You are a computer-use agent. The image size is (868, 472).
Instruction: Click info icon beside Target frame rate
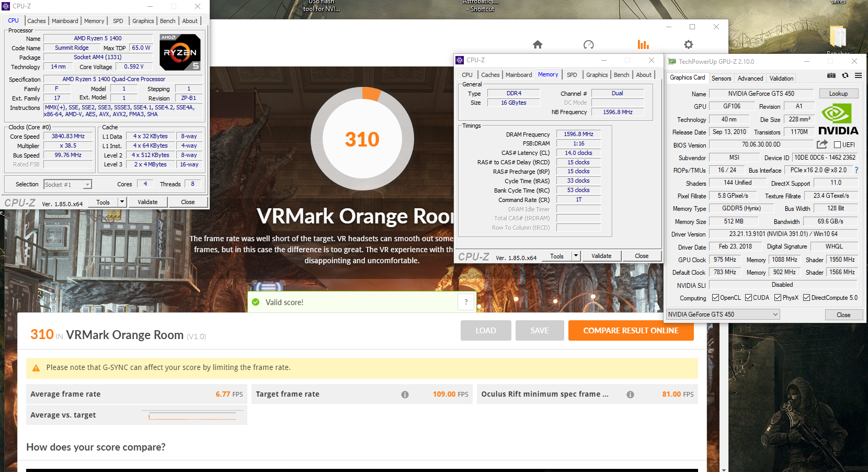405,395
